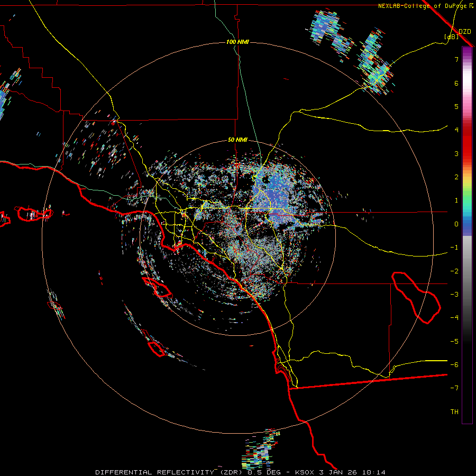Select the 5 dB scale tick label
The width and height of the screenshot is (476, 476).
[x=456, y=106]
